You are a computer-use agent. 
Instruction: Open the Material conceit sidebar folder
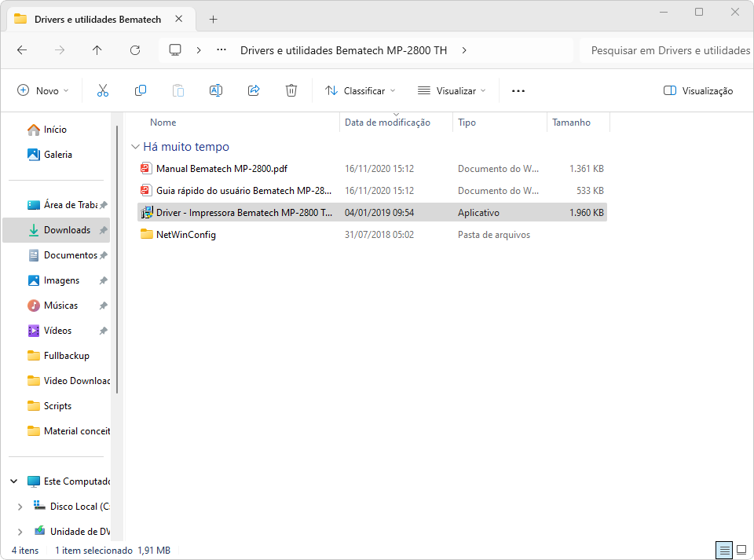coord(57,431)
